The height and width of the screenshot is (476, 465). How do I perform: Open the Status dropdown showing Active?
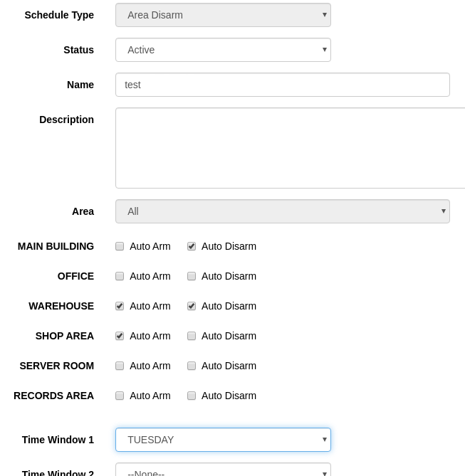(x=223, y=50)
